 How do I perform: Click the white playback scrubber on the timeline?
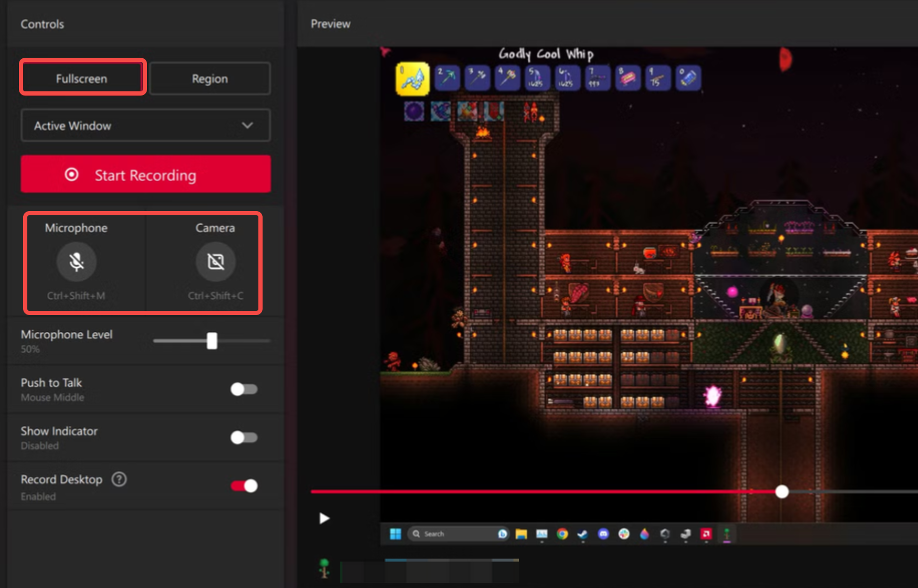click(782, 492)
